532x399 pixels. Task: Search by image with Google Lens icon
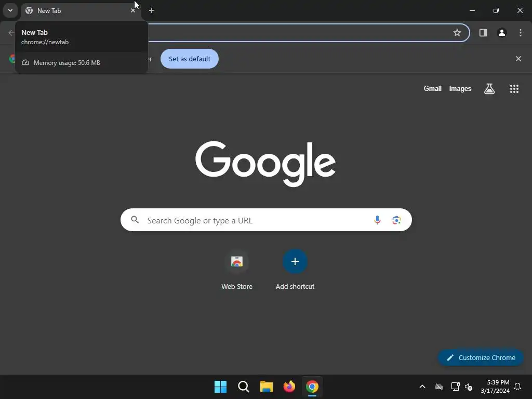point(396,220)
